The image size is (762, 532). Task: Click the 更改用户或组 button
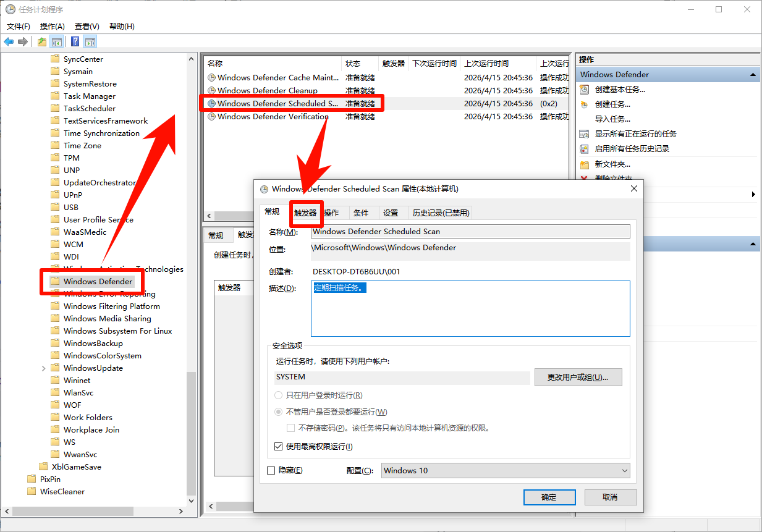[x=578, y=377]
